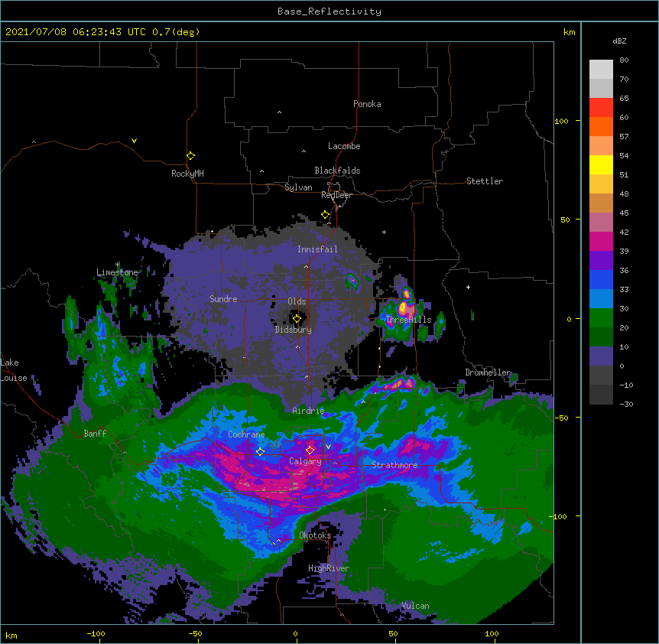Select the bright yellow 51-54 dBZ swatch
This screenshot has width=659, height=644.
click(x=601, y=164)
